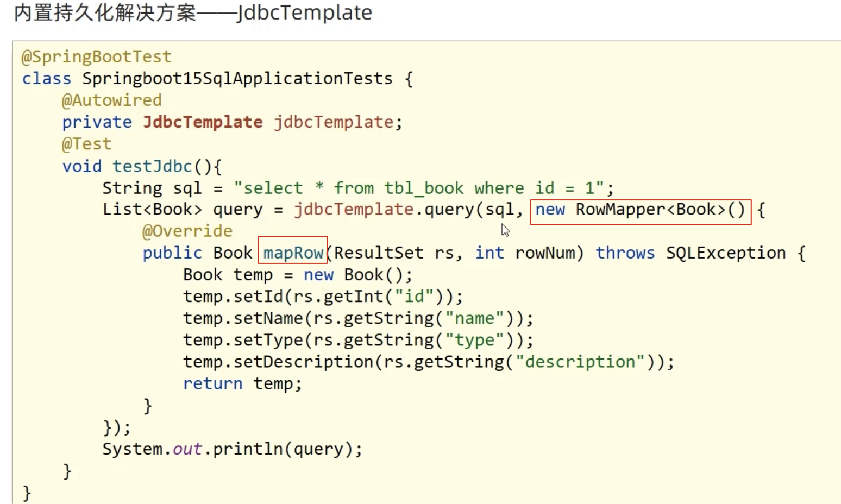Click the @SpringBootTest annotation

[x=96, y=56]
